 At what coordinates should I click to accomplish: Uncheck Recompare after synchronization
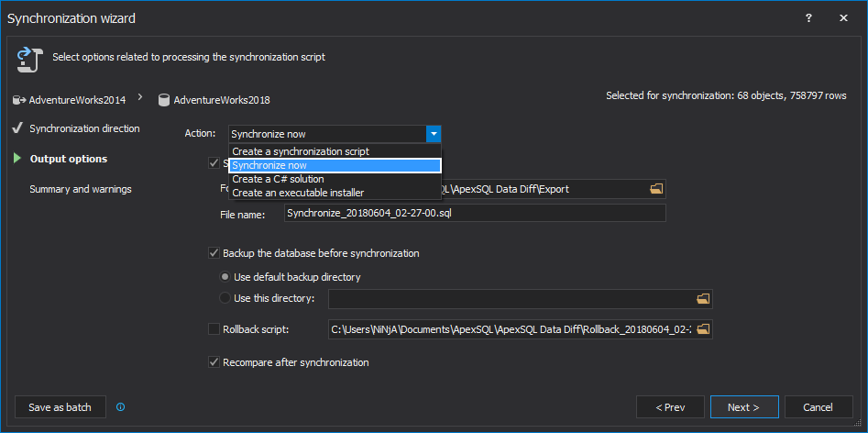[214, 362]
